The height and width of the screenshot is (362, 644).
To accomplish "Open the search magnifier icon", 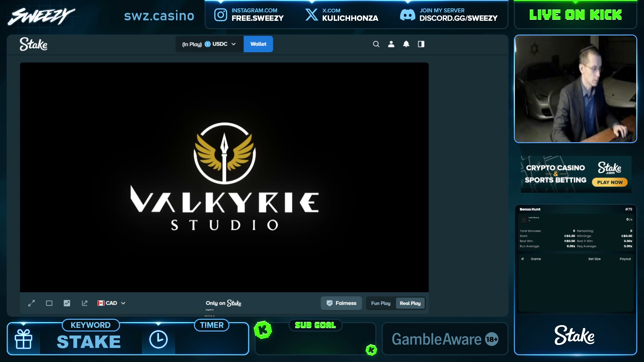I will pos(376,44).
